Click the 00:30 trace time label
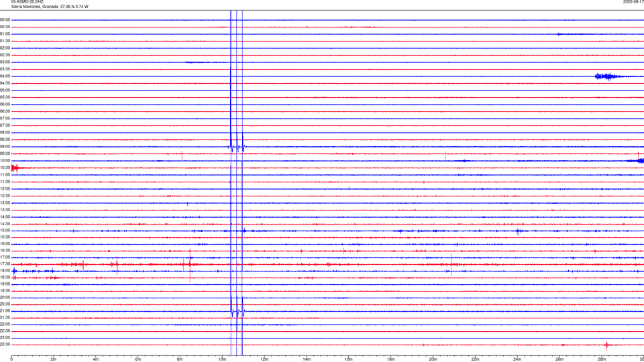644x362 pixels. [x=5, y=27]
